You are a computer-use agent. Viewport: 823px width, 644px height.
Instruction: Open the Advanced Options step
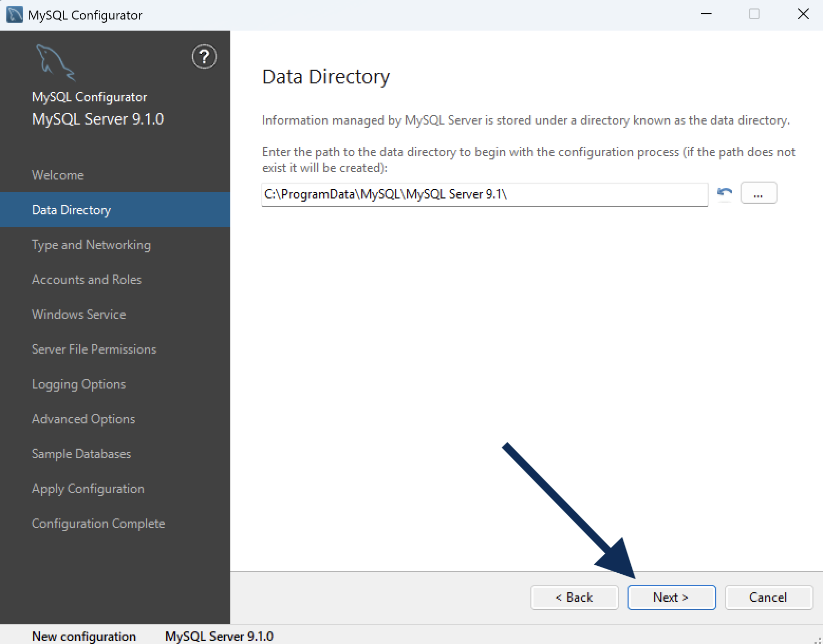tap(83, 419)
